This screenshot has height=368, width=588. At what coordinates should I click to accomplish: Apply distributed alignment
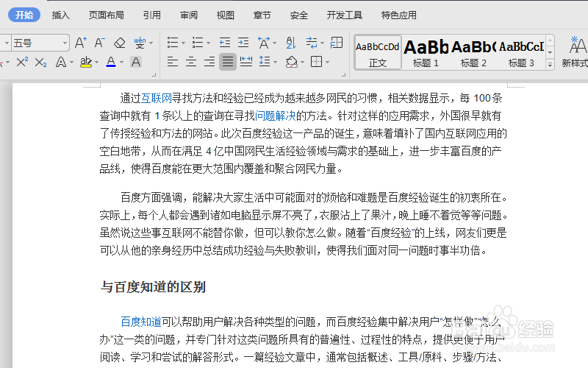tap(246, 61)
